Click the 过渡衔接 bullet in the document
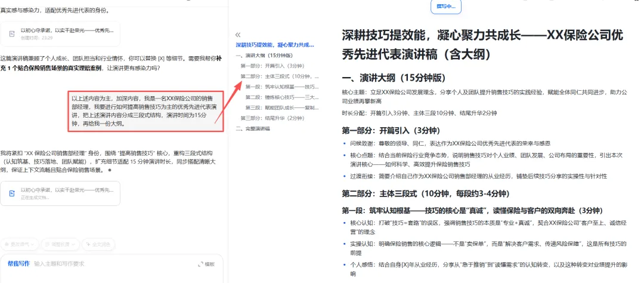Viewport: 644px width, 283px height. point(478,177)
